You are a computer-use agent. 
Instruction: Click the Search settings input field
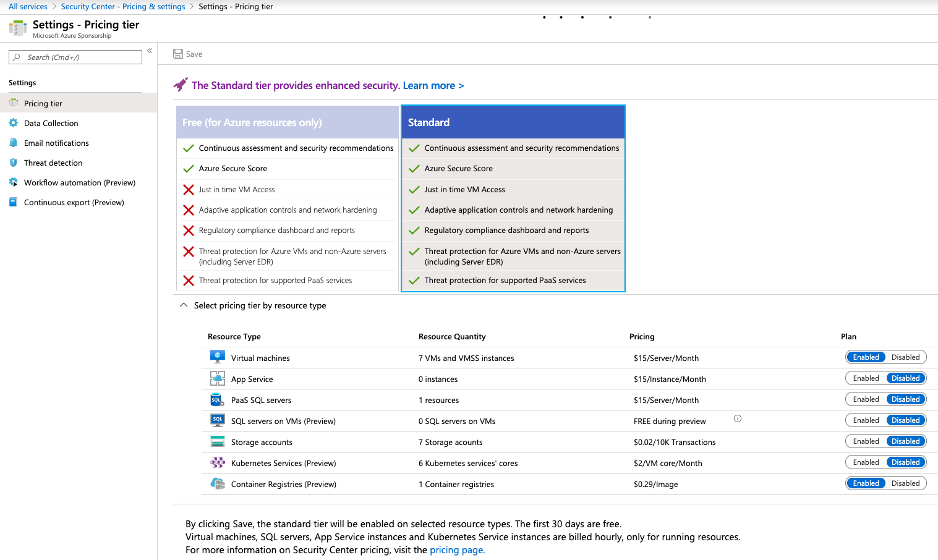coord(74,57)
